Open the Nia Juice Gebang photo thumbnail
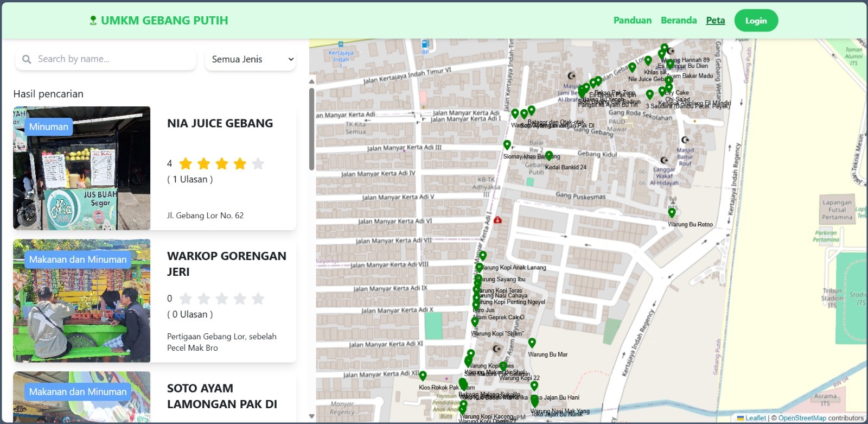 click(81, 168)
